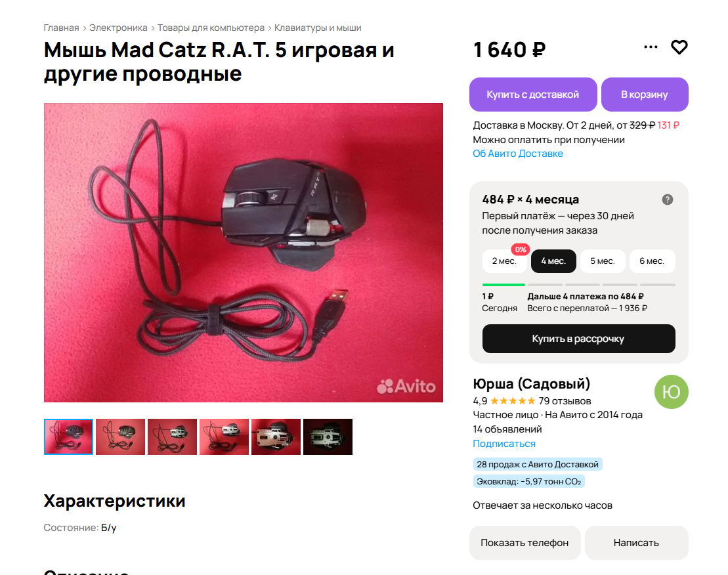This screenshot has width=728, height=575.
Task: Click Показать телефон button
Action: click(525, 543)
